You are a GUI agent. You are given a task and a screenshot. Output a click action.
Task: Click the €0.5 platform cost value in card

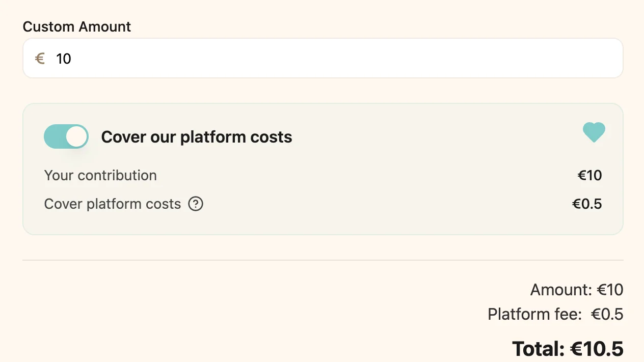tap(587, 204)
